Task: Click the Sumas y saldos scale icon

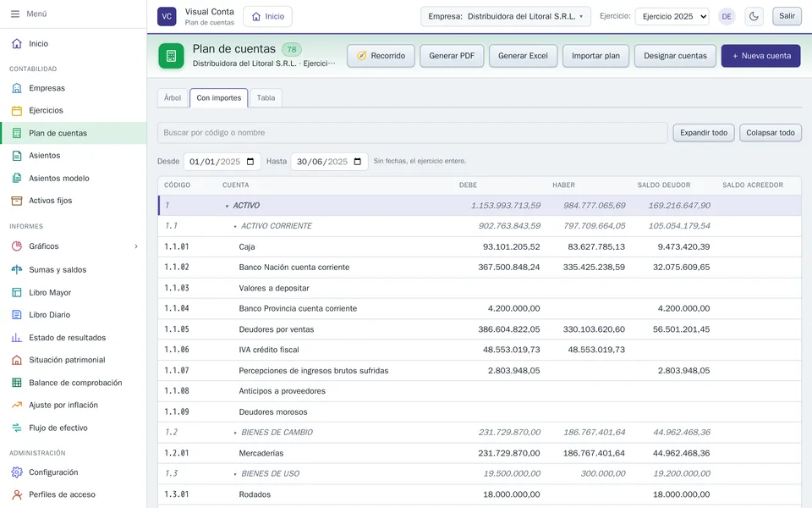Action: 17,269
